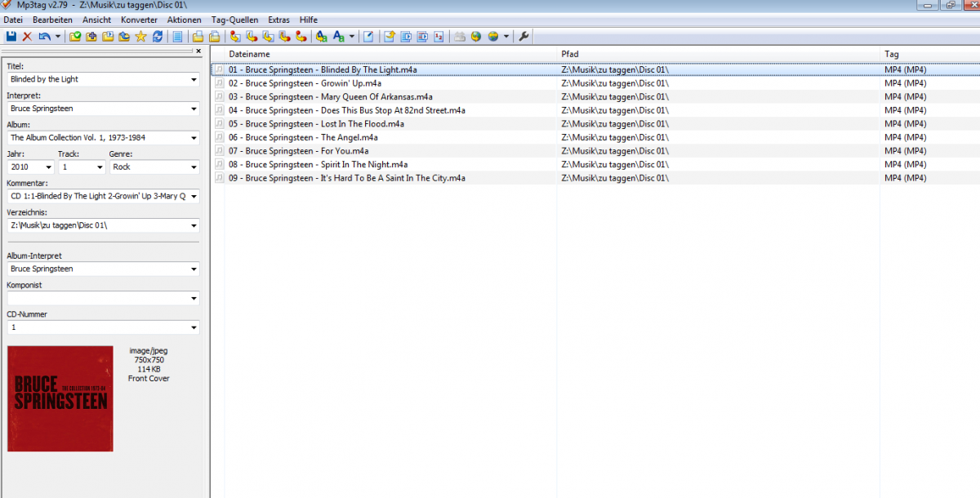Click the export icon with orange arrow
Viewport: 980px width, 498px height.
[389, 37]
